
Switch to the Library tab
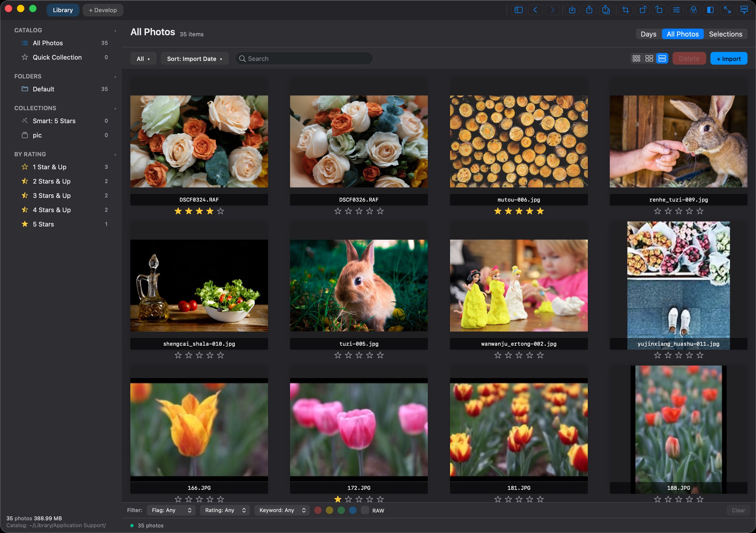tap(63, 10)
